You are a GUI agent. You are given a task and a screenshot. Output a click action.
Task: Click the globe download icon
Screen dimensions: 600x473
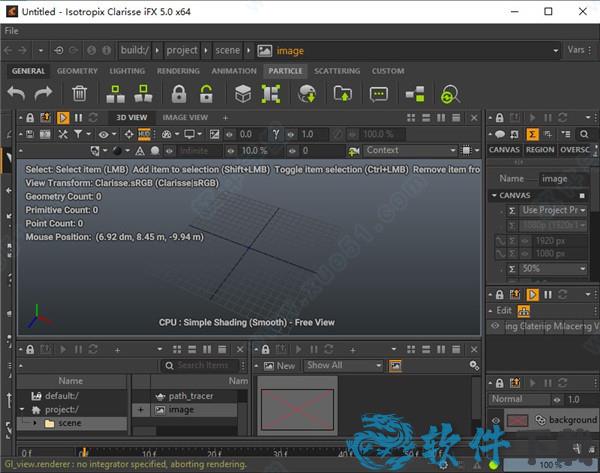pos(307,94)
